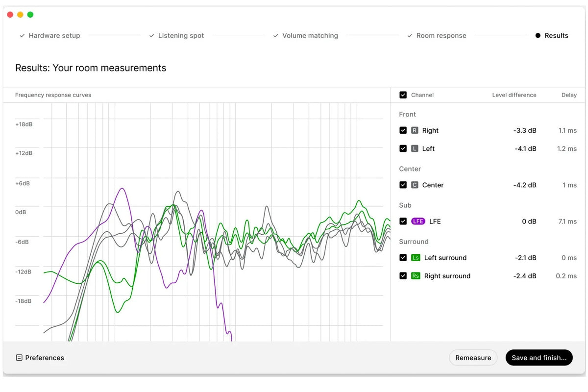Screen dimensions: 588x392
Task: Click the green macOS maximize button
Action: [30, 15]
